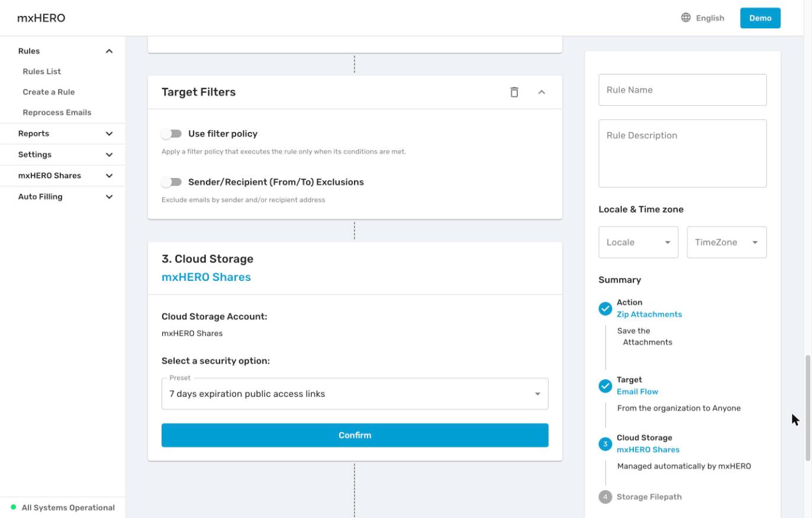Screen dimensions: 812x518
Task: Click the page vertical scrollbar thumb
Action: click(x=808, y=408)
